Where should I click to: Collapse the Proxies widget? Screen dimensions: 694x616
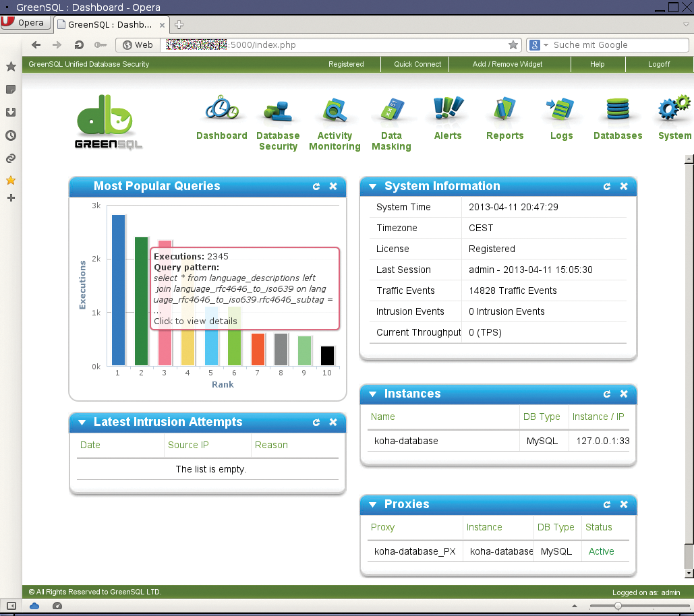click(373, 504)
